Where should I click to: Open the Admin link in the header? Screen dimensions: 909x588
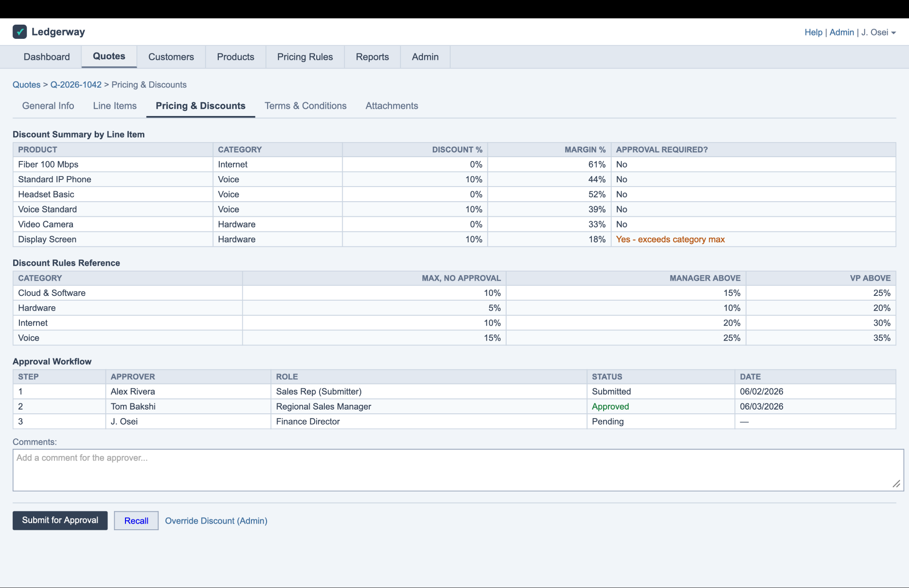[x=842, y=32]
